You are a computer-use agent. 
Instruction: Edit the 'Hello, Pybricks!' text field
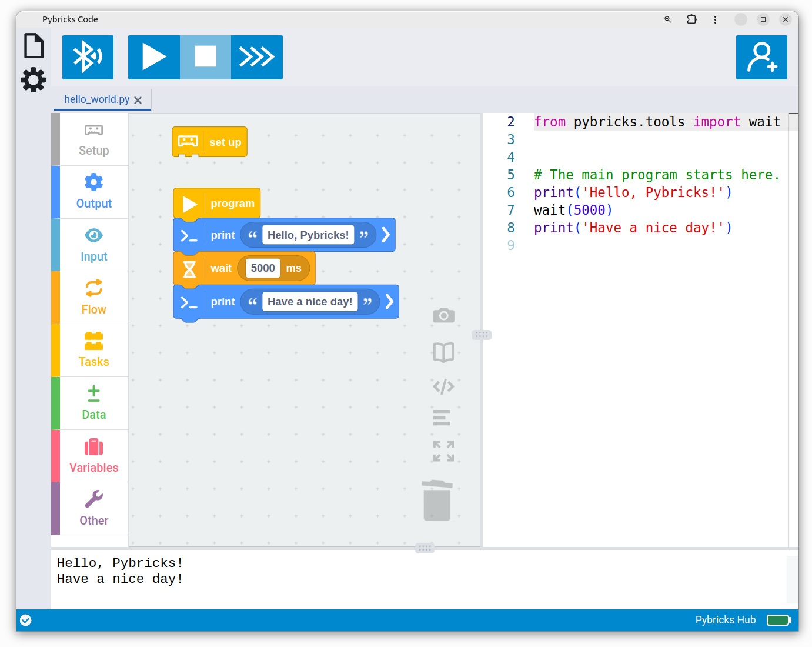308,235
